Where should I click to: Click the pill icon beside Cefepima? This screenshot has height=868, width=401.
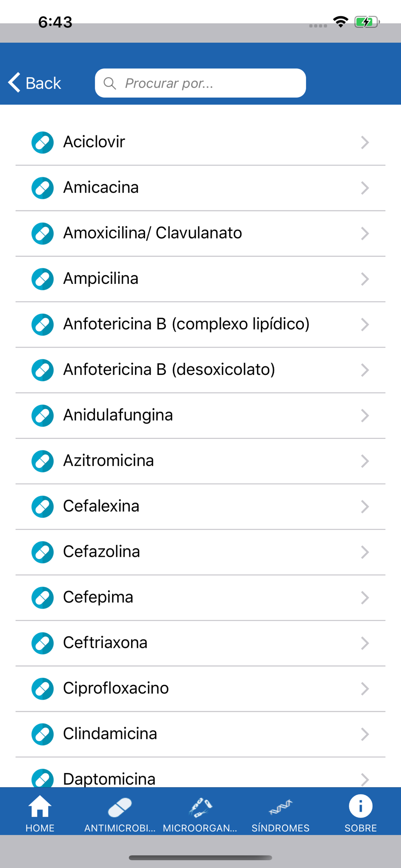(x=43, y=598)
